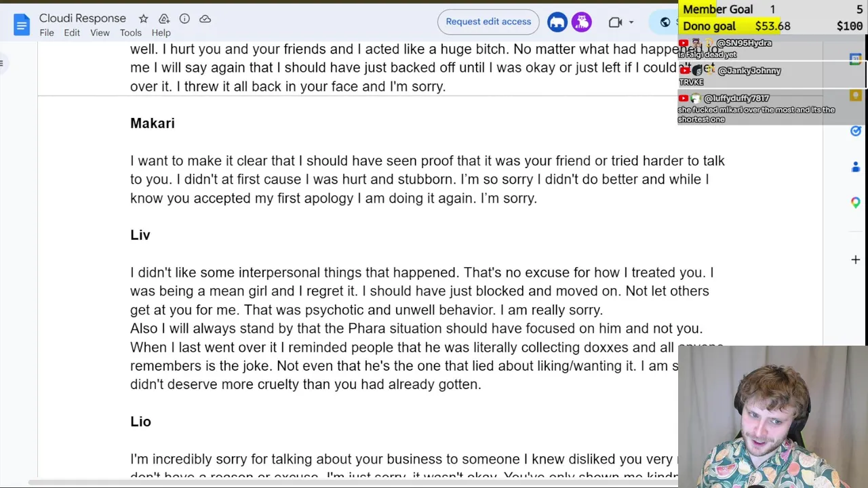Click the purple anonymous viewer avatar
This screenshot has height=488, width=868.
tap(582, 22)
